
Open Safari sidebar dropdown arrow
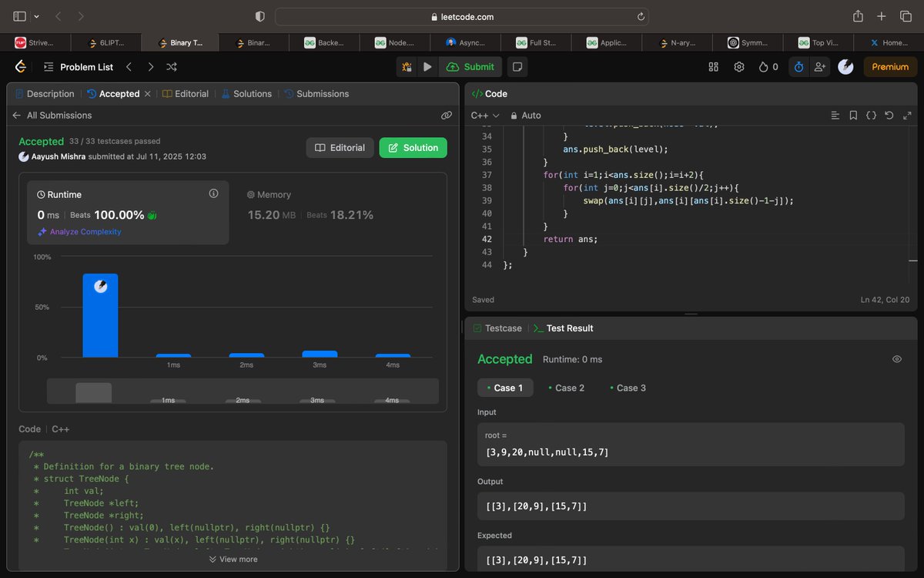pos(35,16)
